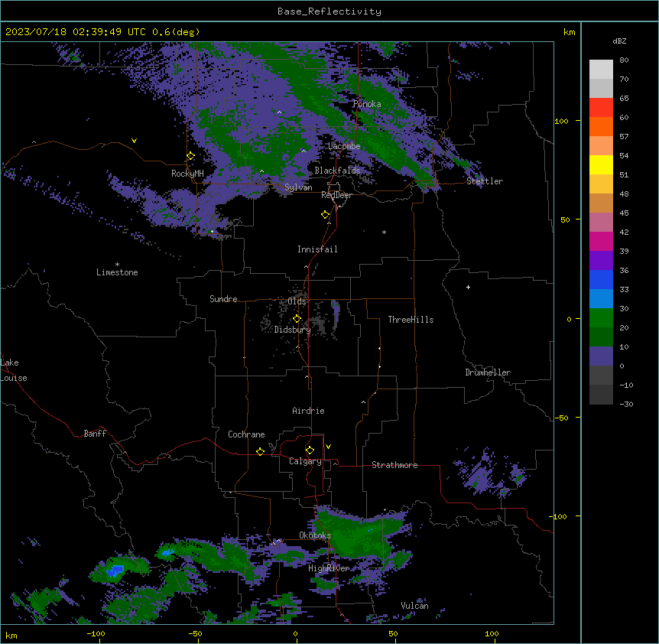Select the pink 45-42 dBZ legend swatch
The image size is (659, 644).
(x=601, y=223)
